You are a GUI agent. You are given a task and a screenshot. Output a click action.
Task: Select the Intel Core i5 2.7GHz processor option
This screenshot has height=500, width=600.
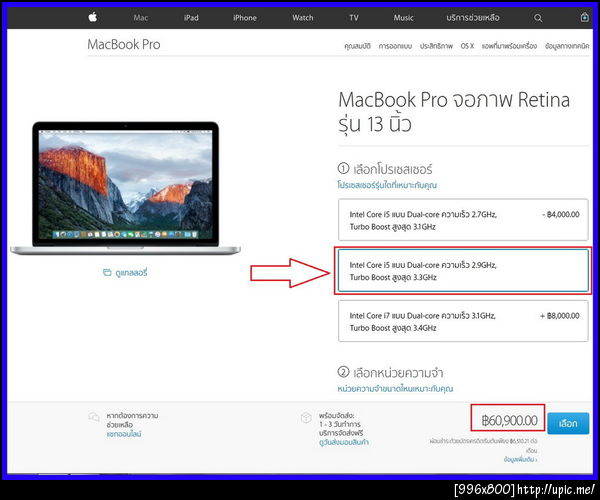(x=463, y=220)
